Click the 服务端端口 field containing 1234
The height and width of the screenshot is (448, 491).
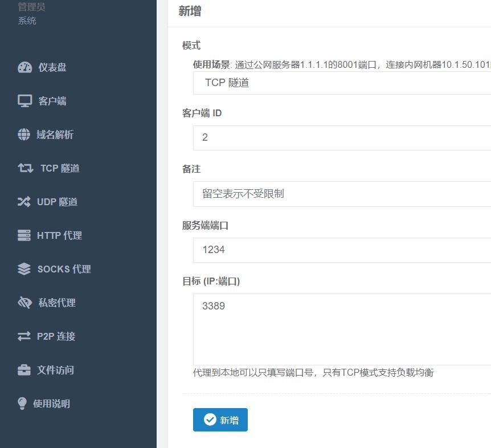342,250
